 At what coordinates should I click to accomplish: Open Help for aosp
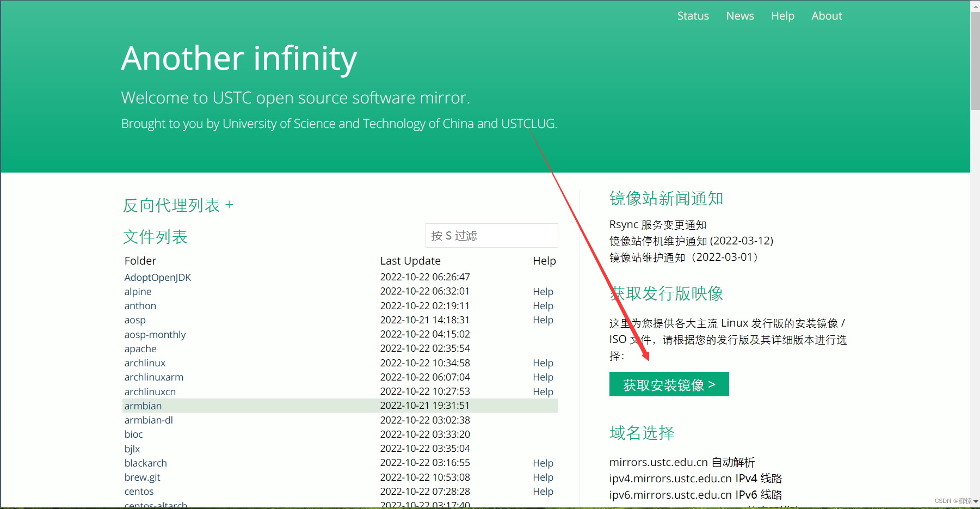pos(543,320)
